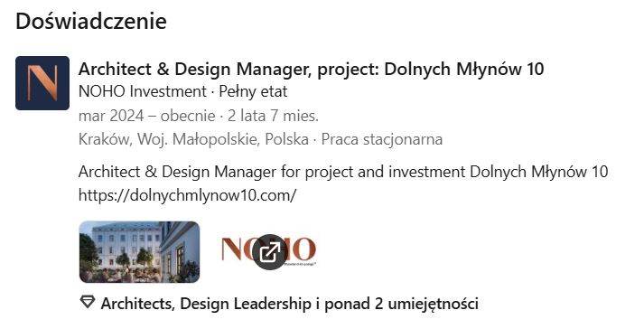The width and height of the screenshot is (644, 329).
Task: Click the 'Architects' skill text
Action: [x=138, y=304]
